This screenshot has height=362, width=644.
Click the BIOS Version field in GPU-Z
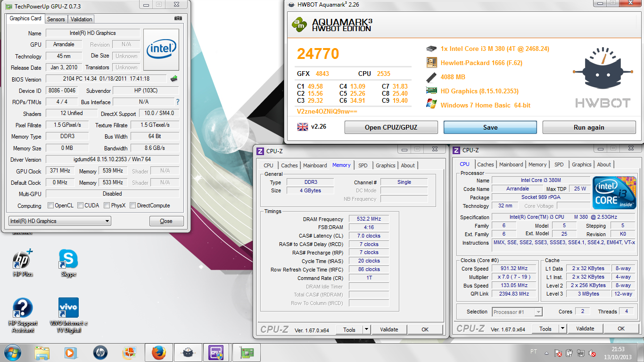click(106, 79)
